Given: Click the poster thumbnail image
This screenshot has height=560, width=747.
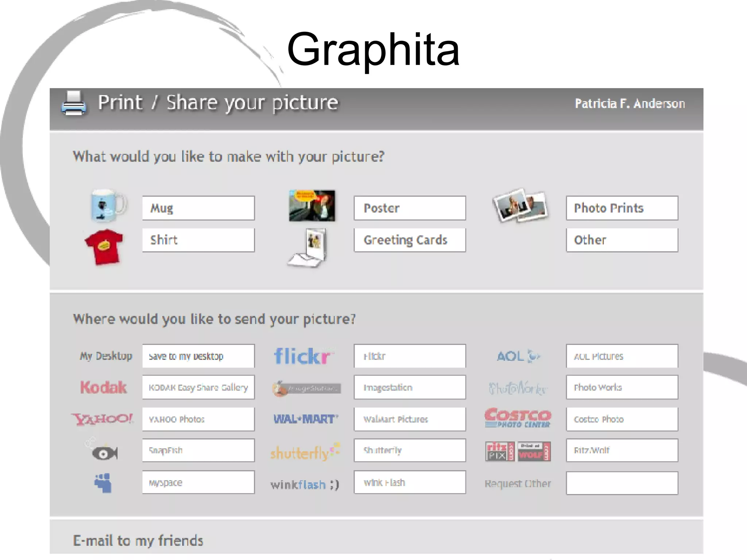Looking at the screenshot, I should point(312,206).
